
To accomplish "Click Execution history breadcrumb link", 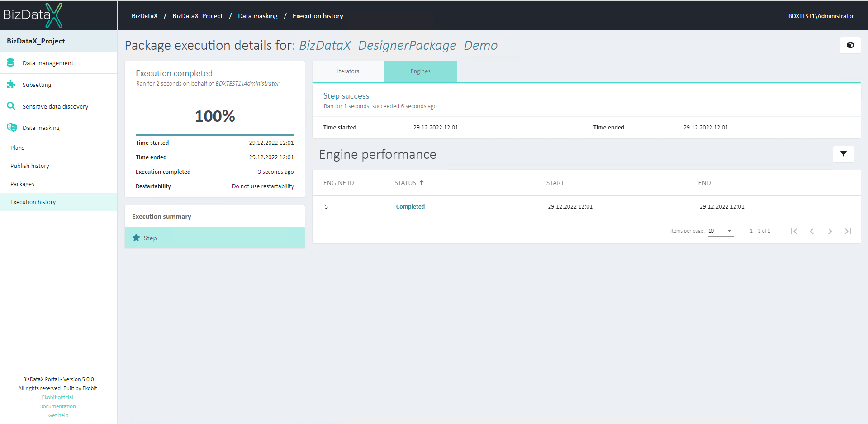I will [318, 16].
